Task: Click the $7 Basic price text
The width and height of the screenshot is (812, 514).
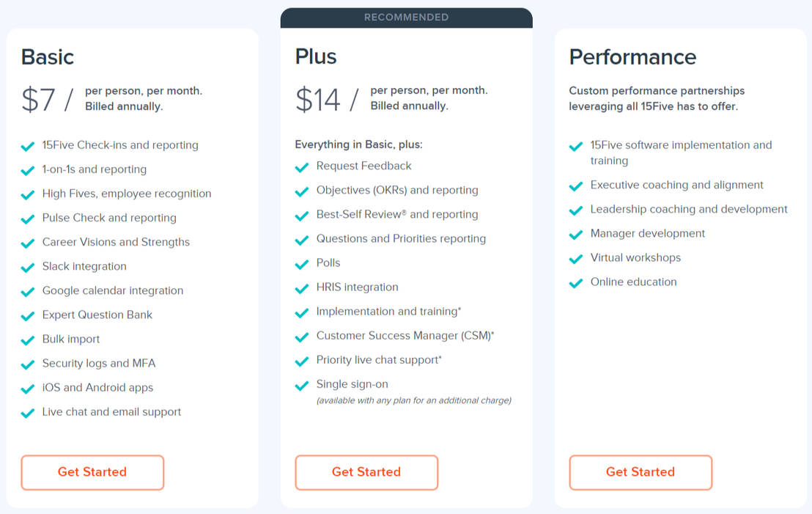Action: coord(38,99)
